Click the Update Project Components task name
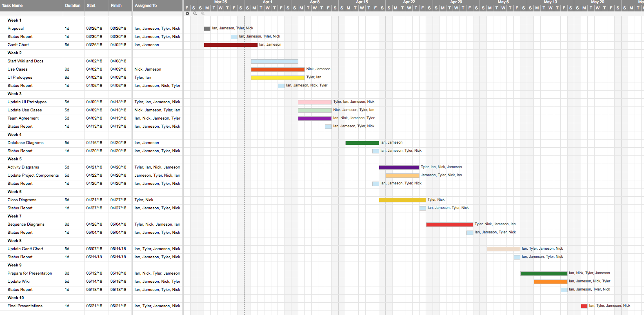This screenshot has height=315, width=644. (x=33, y=175)
